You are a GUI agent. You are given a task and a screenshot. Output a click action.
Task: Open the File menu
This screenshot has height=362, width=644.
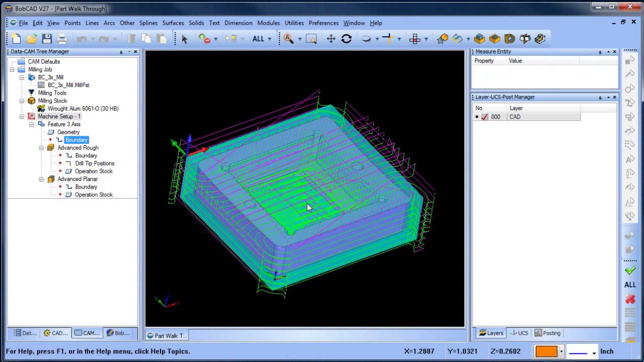(x=23, y=23)
